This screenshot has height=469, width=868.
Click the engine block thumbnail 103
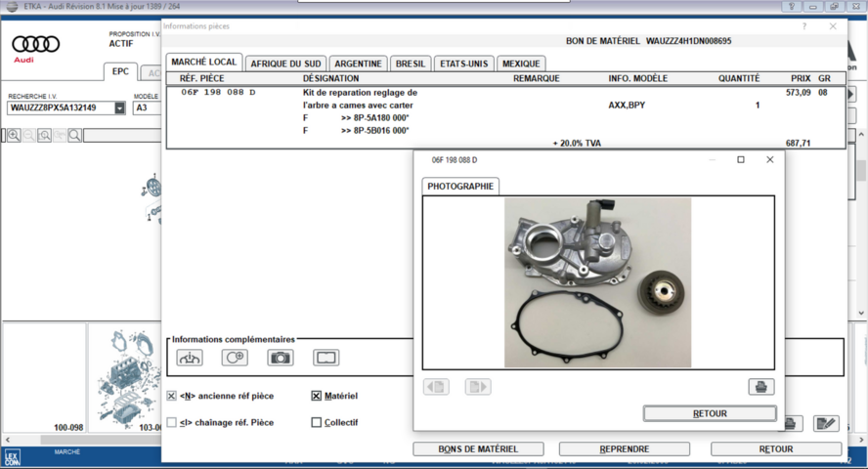coord(126,378)
